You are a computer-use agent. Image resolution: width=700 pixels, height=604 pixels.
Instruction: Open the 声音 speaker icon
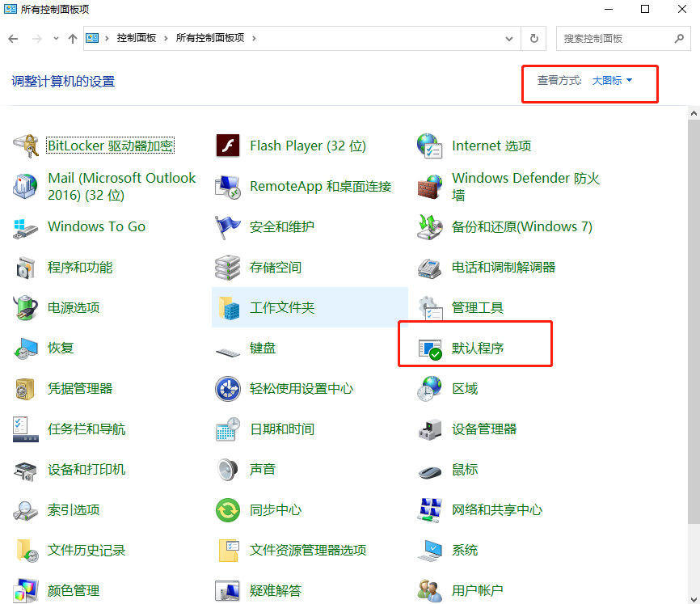tap(228, 470)
